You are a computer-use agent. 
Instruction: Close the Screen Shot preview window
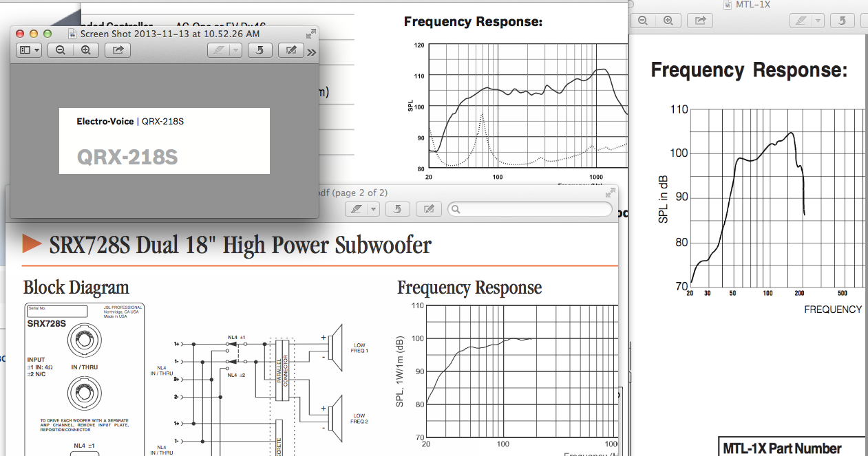coord(20,33)
